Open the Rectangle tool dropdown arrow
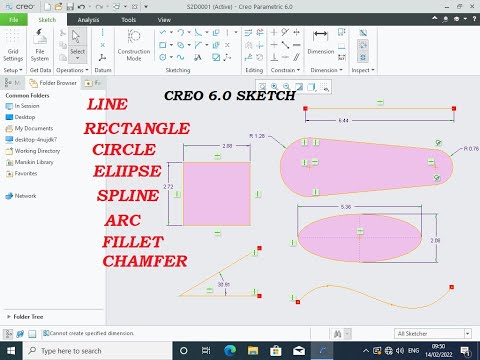480x360 pixels. click(171, 45)
